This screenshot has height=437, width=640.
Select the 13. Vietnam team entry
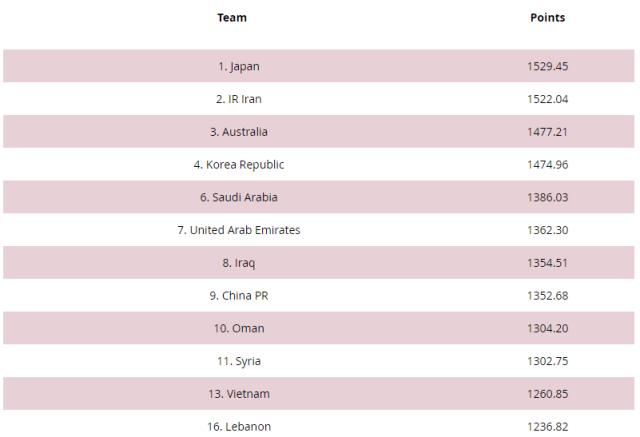[239, 394]
